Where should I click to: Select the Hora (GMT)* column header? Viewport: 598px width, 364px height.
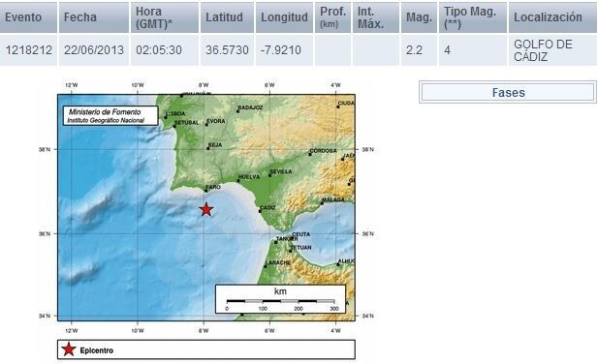[165, 17]
